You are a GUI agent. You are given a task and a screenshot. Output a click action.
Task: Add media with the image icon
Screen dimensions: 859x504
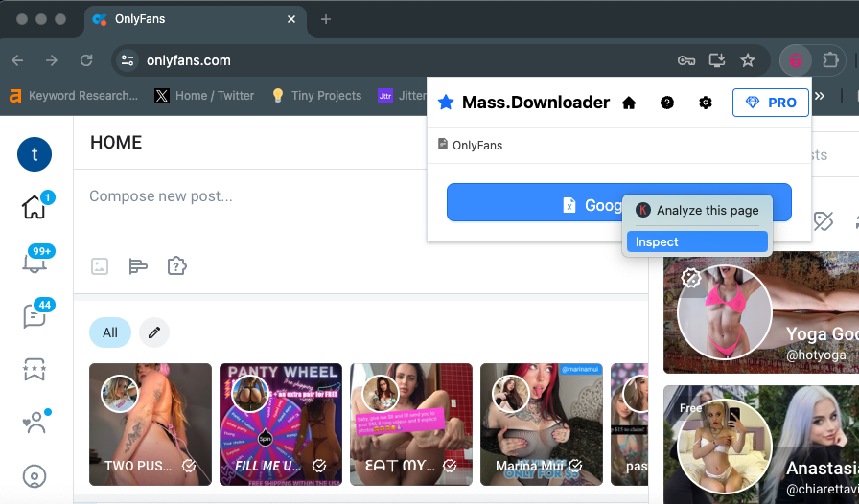coord(99,266)
